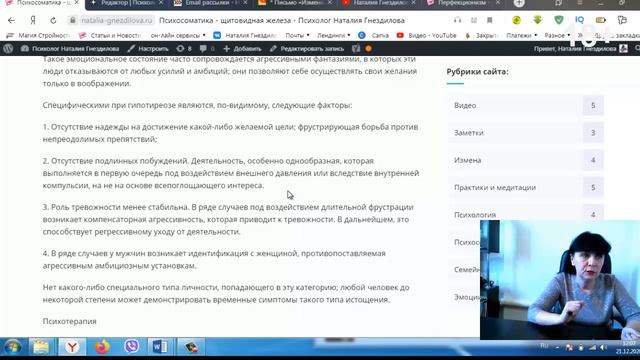Open the Видео category
This screenshot has width=640, height=360.
point(465,105)
